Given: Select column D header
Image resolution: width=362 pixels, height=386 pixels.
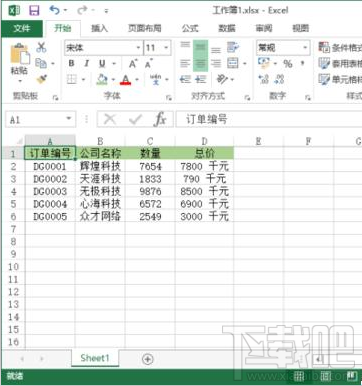Looking at the screenshot, I should pyautogui.click(x=204, y=141).
